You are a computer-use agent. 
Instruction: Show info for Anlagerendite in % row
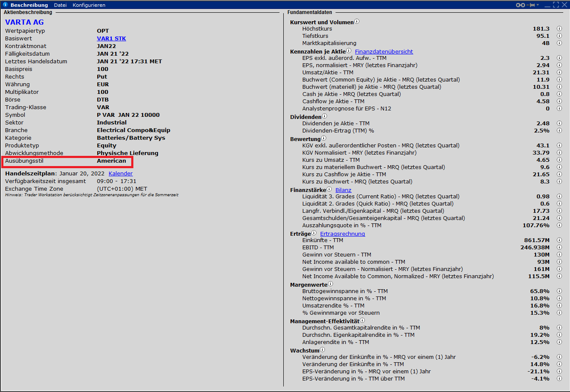pos(559,342)
